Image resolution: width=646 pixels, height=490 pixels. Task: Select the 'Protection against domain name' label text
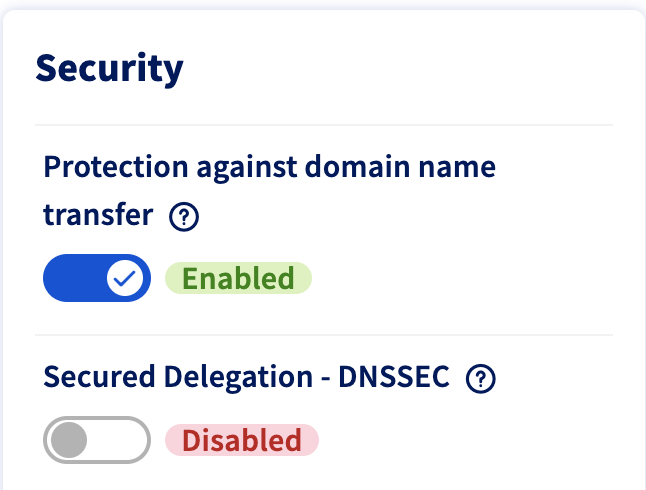[270, 166]
